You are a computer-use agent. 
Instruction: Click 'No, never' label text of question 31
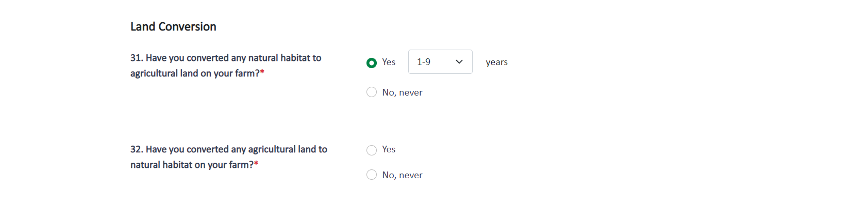tap(402, 92)
